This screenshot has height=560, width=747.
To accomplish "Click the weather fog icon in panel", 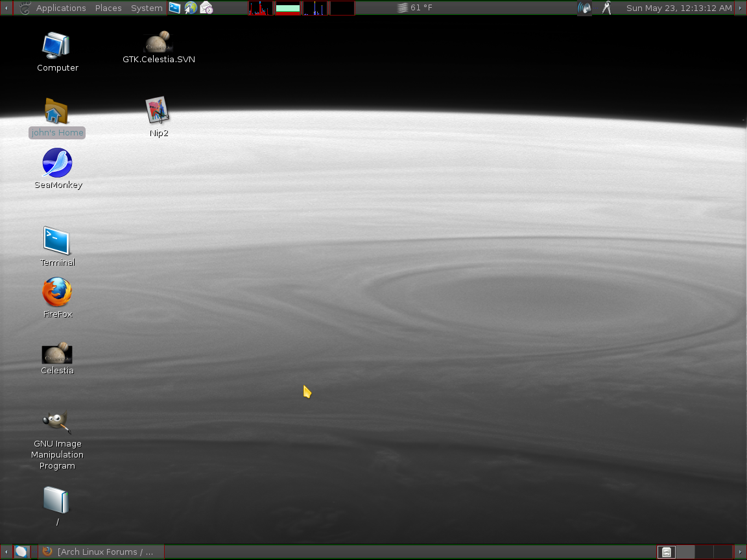I will point(403,8).
